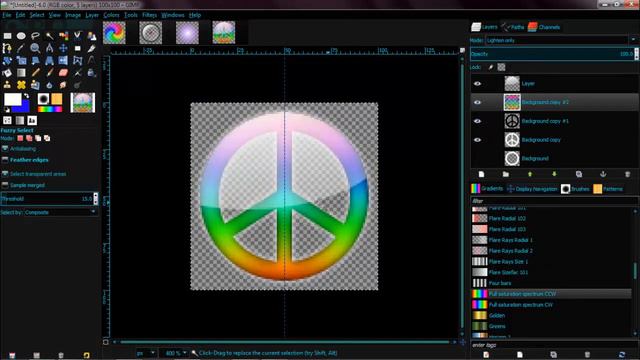Adjust the Threshold spinner arrows
640x360 pixels.
pos(96,199)
